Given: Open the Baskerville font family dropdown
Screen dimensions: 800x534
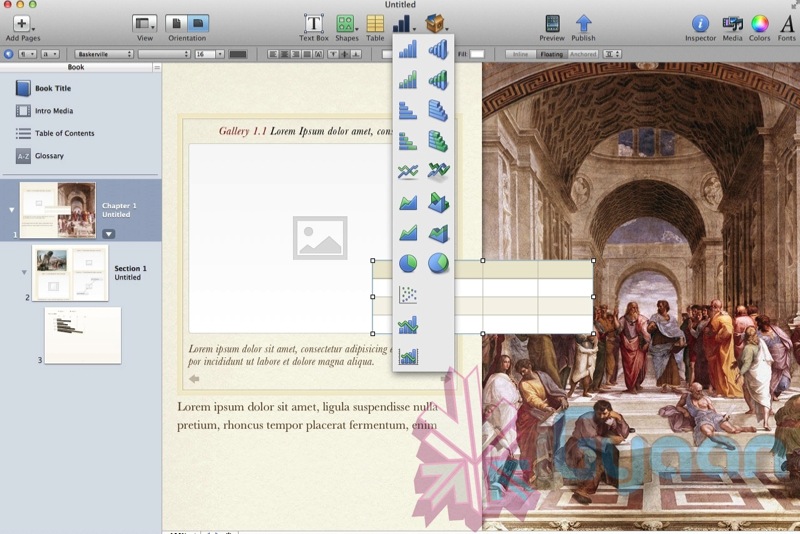Looking at the screenshot, I should pyautogui.click(x=104, y=54).
